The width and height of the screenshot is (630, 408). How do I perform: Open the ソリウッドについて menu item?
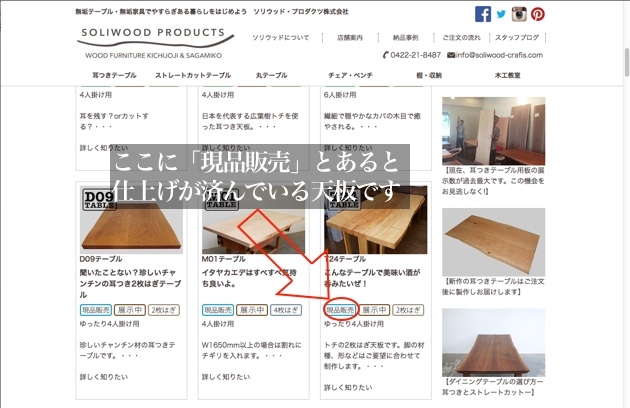click(x=280, y=38)
